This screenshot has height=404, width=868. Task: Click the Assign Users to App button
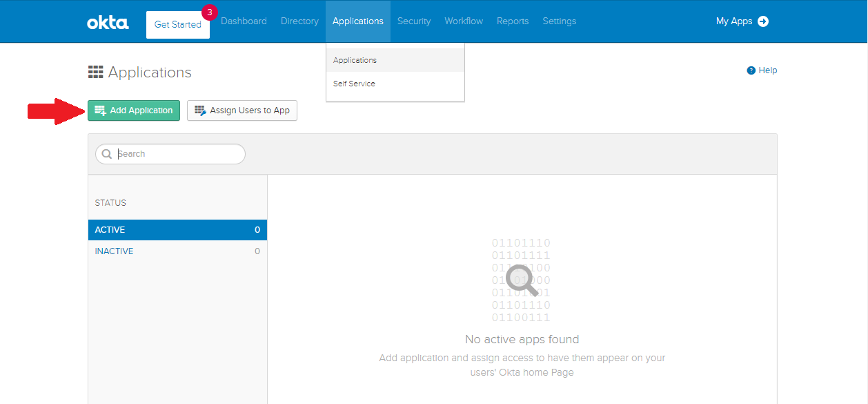[242, 110]
